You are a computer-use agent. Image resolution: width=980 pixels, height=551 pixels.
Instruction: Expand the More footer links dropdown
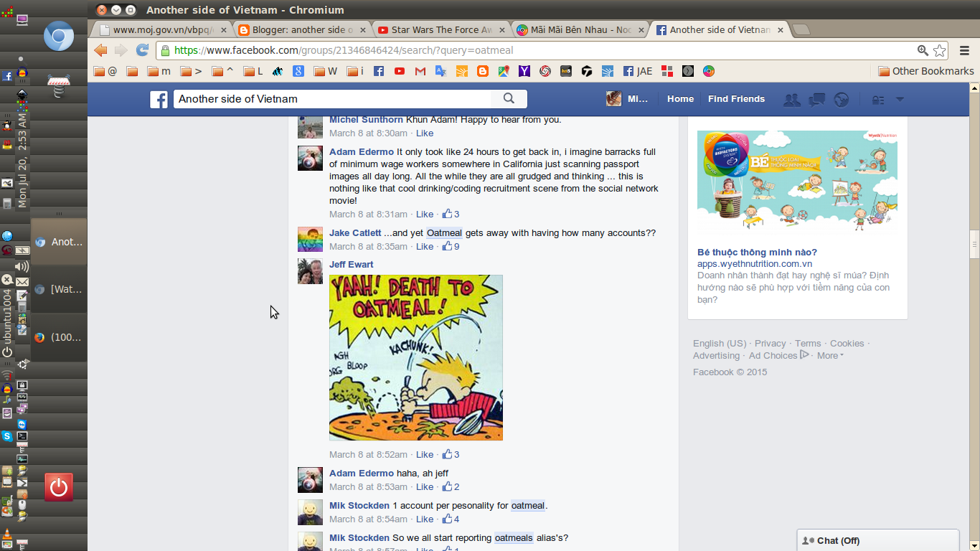coord(830,355)
